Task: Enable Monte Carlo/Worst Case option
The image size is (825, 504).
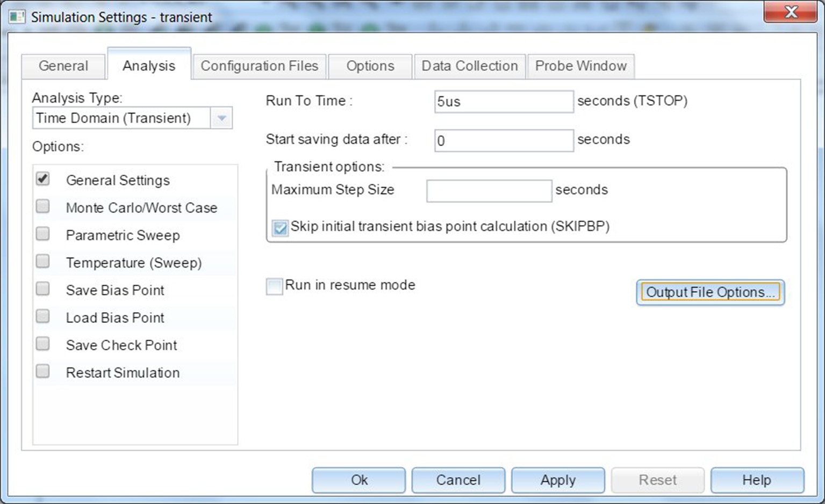Action: click(43, 207)
